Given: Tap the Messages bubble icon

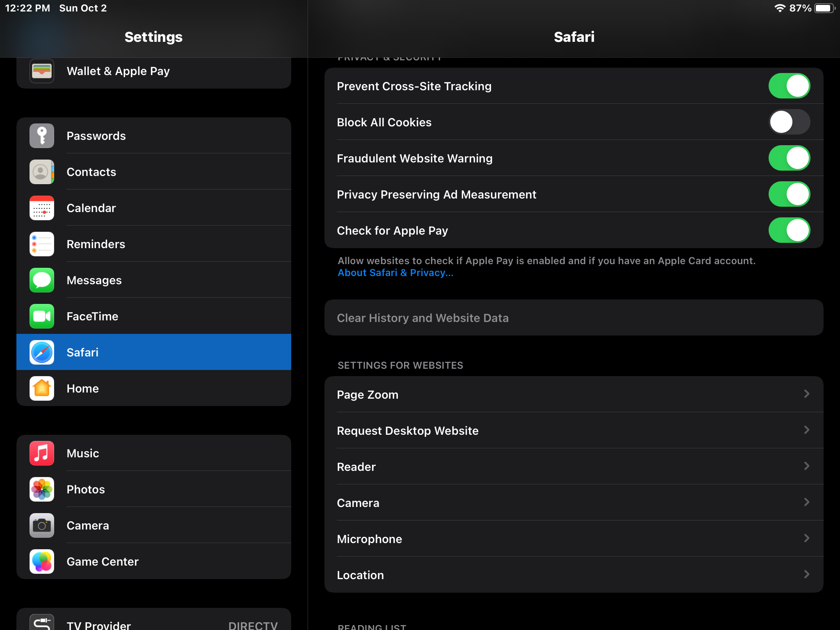Looking at the screenshot, I should coord(41,280).
